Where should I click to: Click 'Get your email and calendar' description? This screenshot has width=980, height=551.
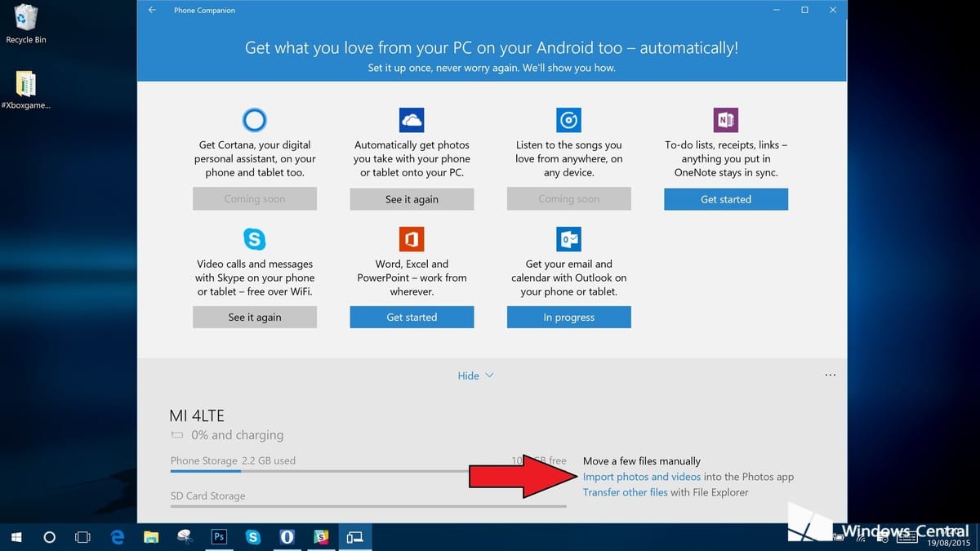click(568, 278)
